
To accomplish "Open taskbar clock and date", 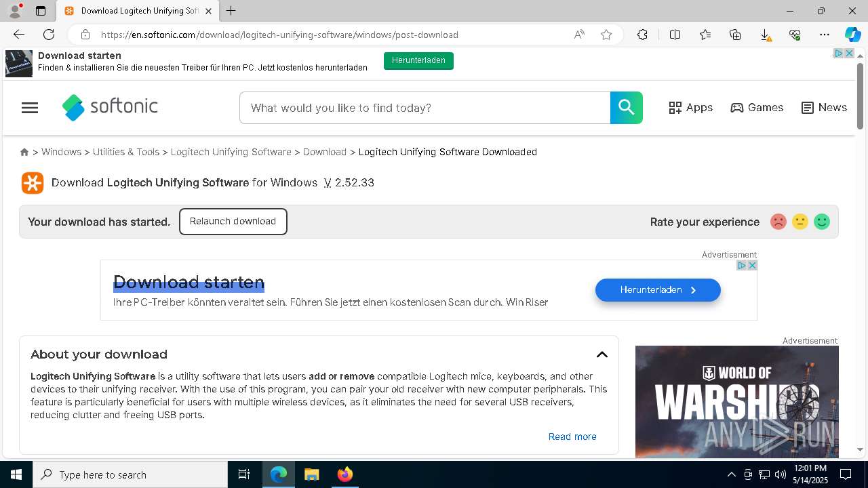I will point(810,474).
